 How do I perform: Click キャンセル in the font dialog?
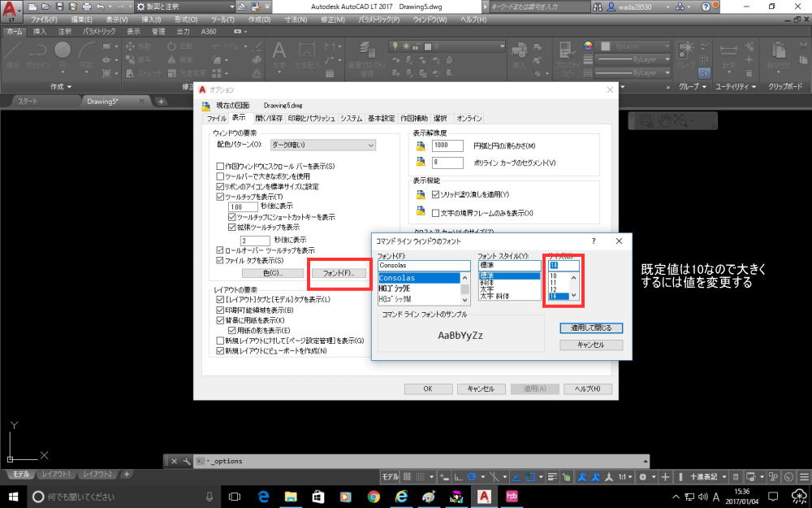coord(591,345)
